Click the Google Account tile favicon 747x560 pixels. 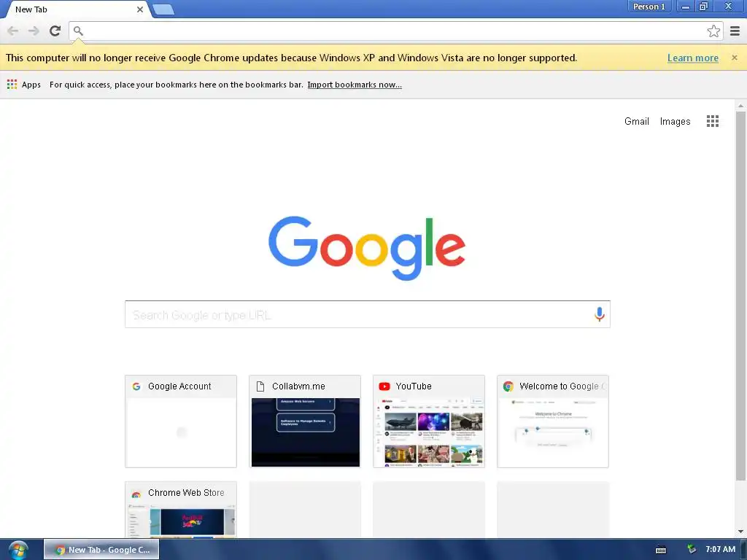(x=136, y=386)
